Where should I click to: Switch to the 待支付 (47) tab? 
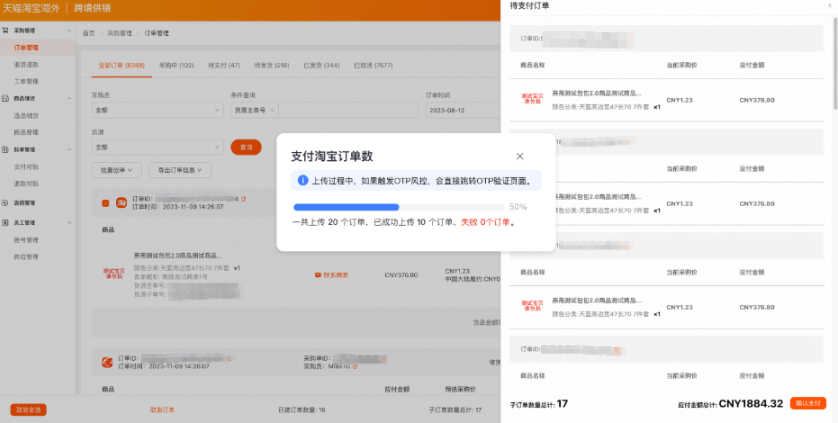(224, 65)
